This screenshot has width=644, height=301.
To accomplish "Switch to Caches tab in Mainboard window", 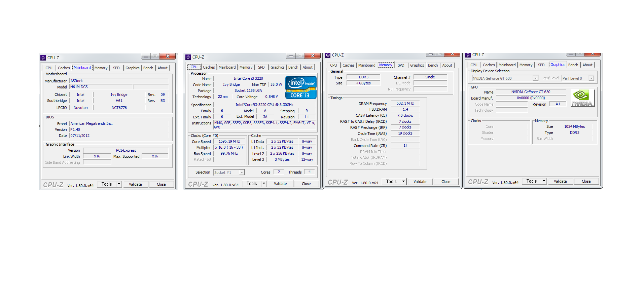I will (x=64, y=68).
